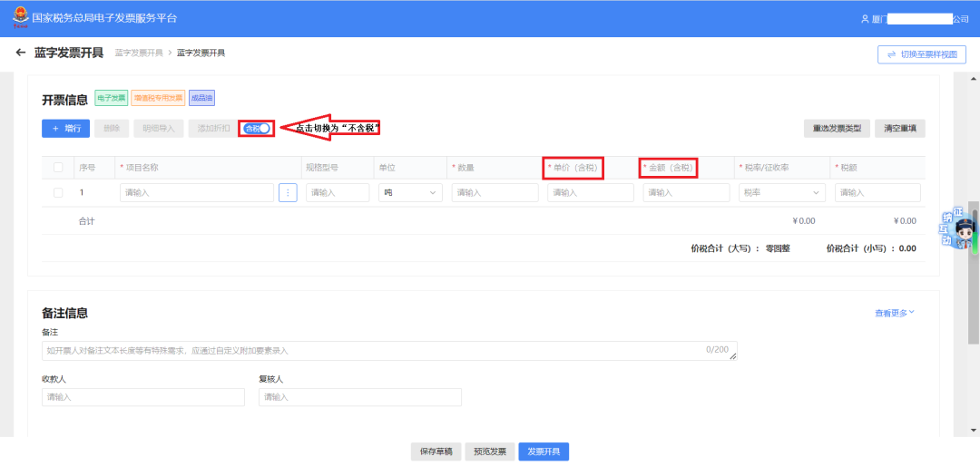Focus the 收款人 input field
This screenshot has width=980, height=466.
[x=143, y=397]
